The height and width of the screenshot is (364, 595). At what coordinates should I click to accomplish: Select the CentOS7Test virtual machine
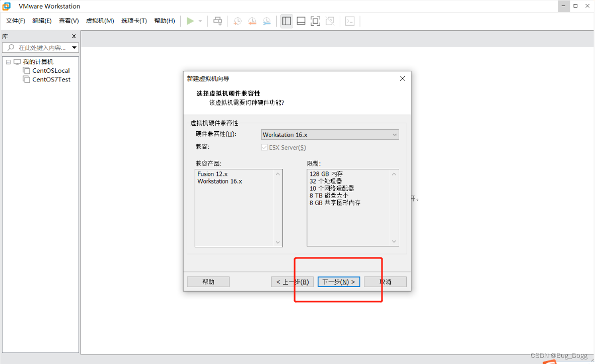click(x=51, y=79)
